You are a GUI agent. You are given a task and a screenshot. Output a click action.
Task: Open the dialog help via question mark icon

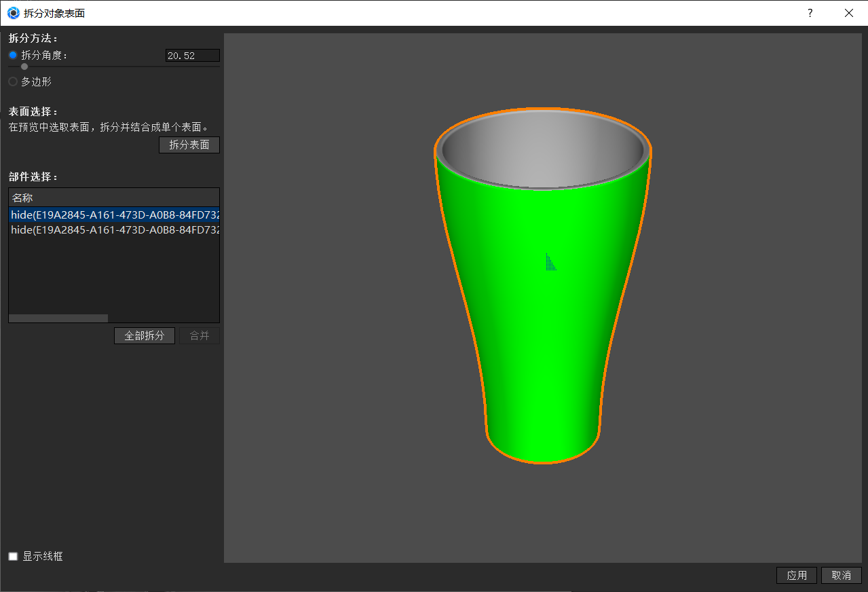tap(809, 13)
